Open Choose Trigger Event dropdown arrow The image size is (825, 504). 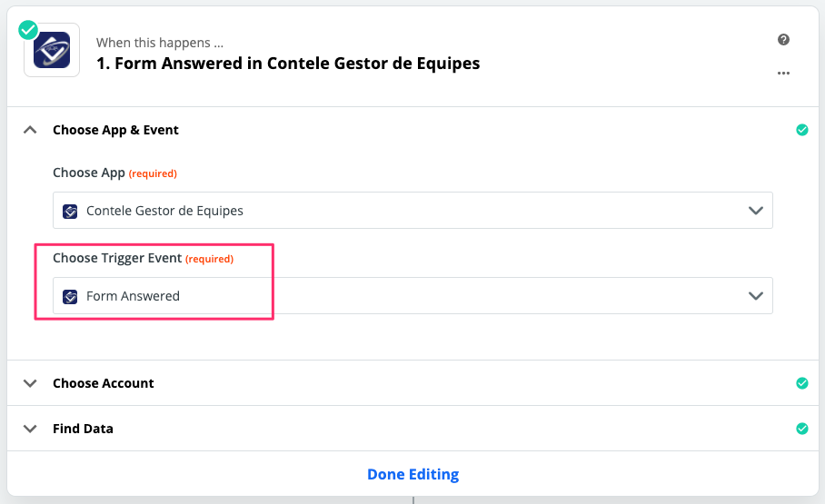756,296
